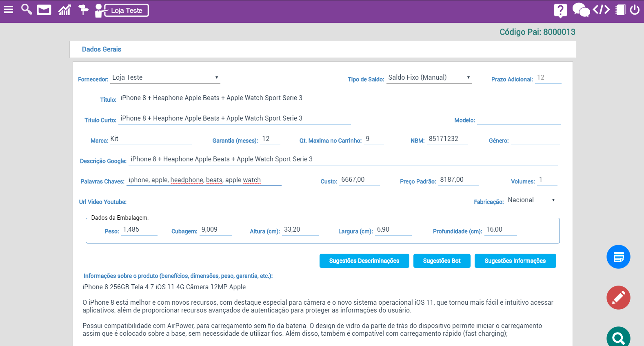
Task: Click the blue floating notes button
Action: click(x=618, y=257)
